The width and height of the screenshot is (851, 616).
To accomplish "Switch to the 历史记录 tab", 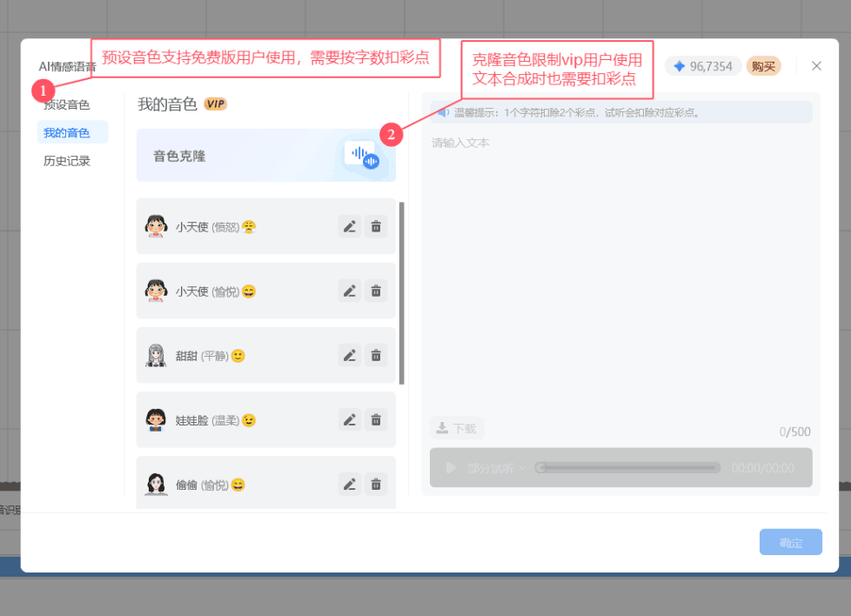I will pos(67,161).
